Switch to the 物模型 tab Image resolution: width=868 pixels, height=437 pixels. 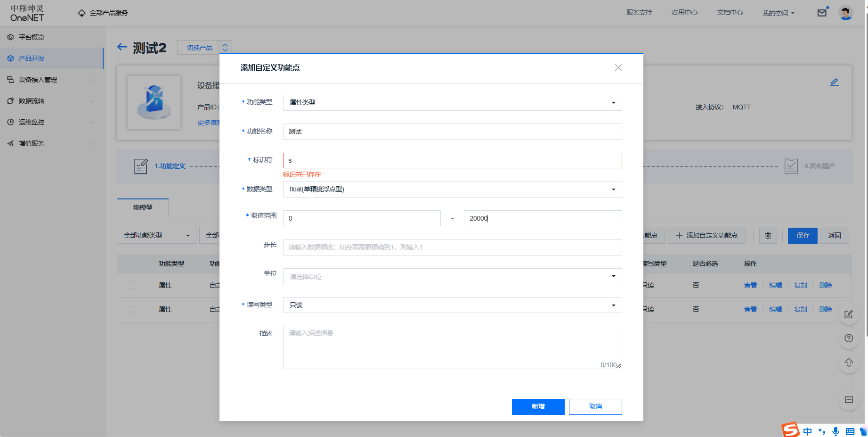coord(142,207)
